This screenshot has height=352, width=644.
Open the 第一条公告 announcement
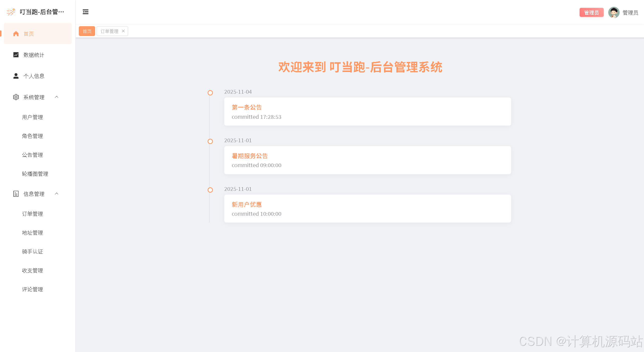[247, 107]
